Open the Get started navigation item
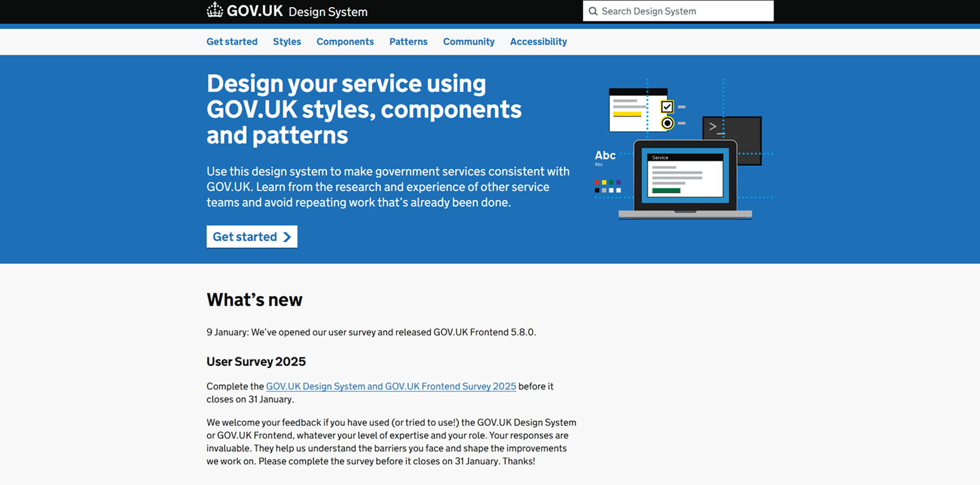980x485 pixels. [x=232, y=42]
